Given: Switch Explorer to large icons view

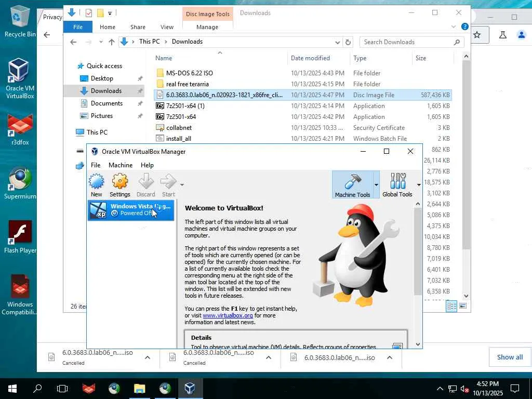Looking at the screenshot, I should [463, 306].
